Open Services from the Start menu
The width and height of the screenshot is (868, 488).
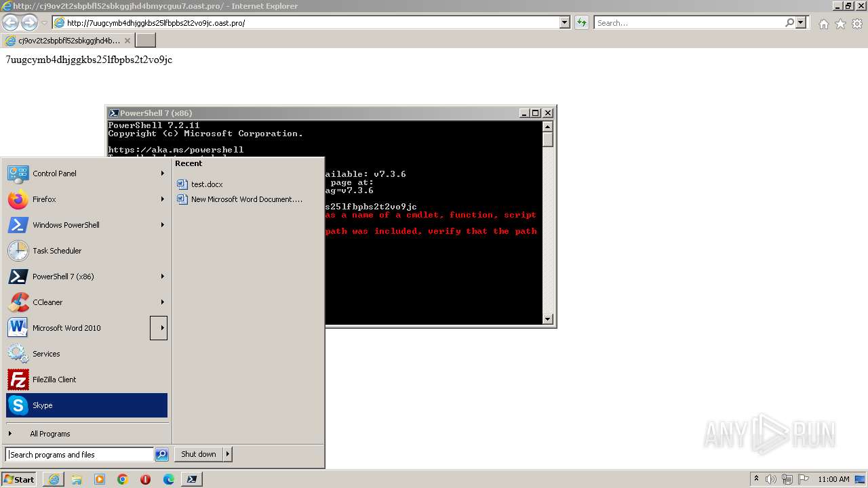tap(87, 354)
